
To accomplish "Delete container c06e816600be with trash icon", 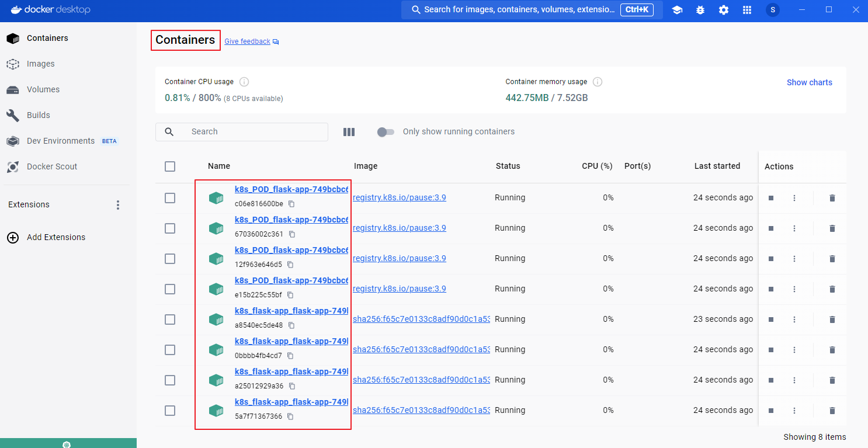I will click(832, 198).
